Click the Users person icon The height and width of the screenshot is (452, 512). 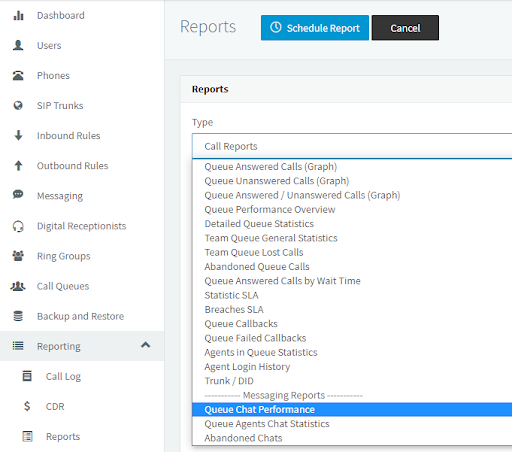pyautogui.click(x=18, y=45)
